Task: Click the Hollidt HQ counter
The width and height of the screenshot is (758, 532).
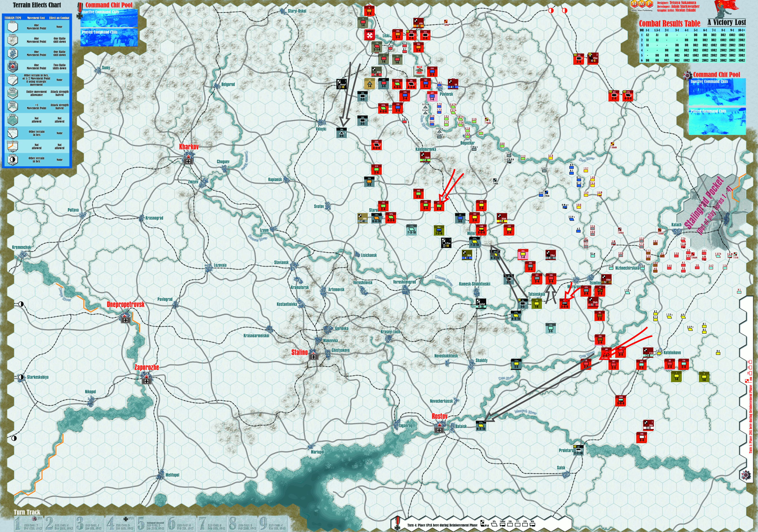Action: [481, 304]
